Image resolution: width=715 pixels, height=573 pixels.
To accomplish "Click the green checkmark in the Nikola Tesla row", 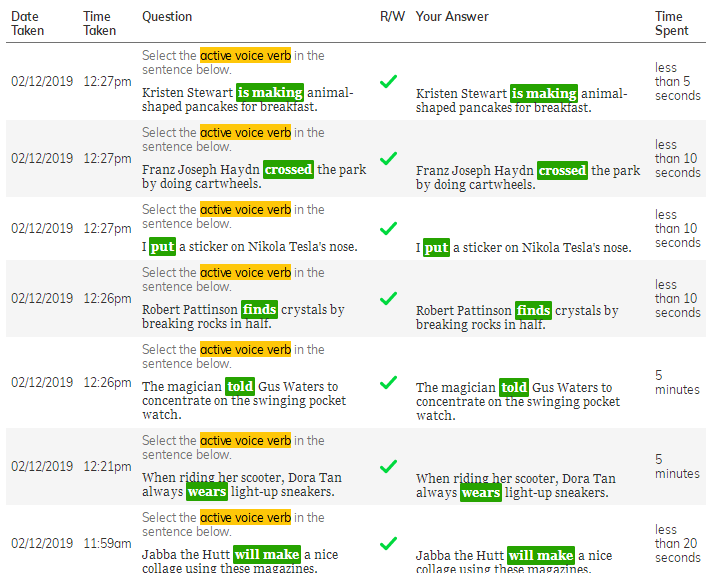I will click(389, 228).
